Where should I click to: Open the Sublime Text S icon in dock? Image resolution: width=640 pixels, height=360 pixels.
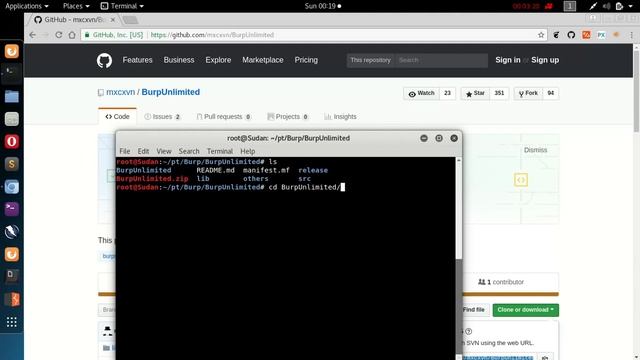pos(11,164)
